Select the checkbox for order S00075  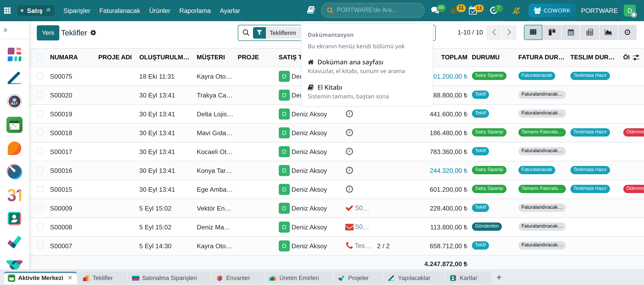pyautogui.click(x=40, y=76)
